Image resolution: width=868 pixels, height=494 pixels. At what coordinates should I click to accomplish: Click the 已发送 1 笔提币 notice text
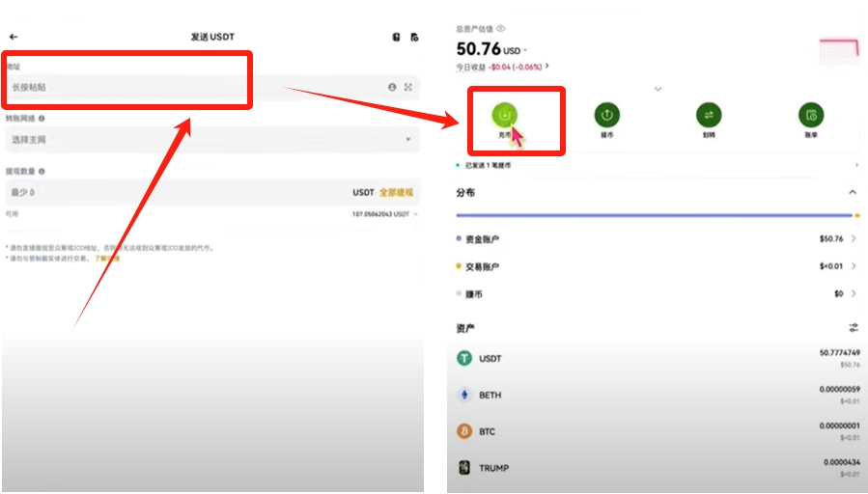coord(489,165)
